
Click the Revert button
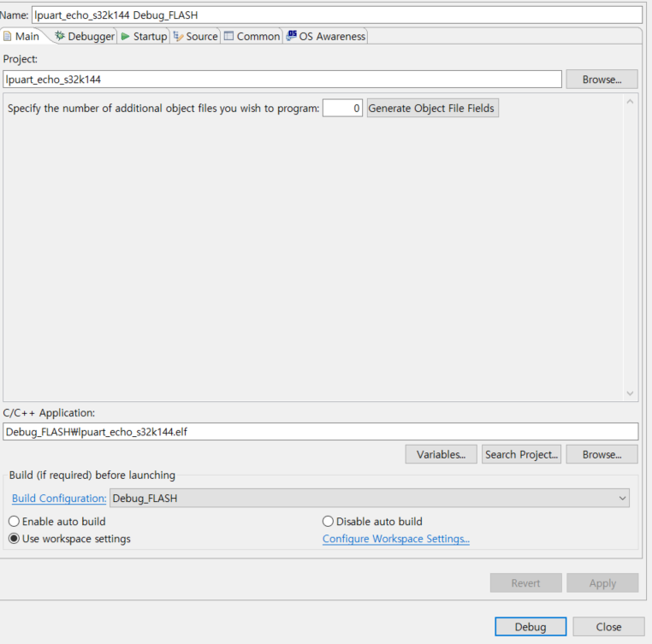click(x=526, y=583)
